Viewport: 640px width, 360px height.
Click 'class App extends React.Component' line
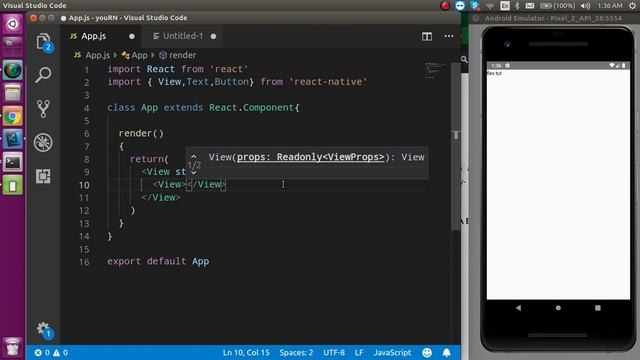pos(203,107)
